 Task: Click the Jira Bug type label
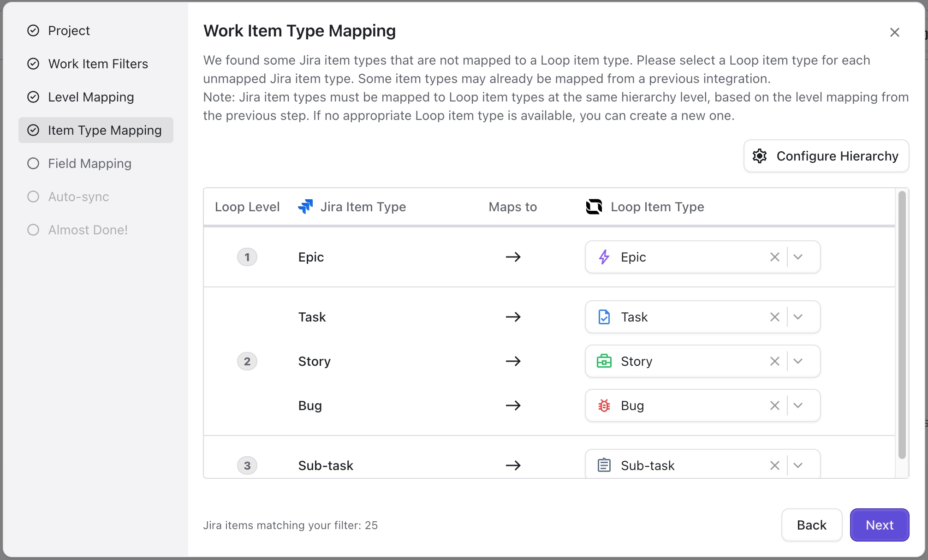click(x=310, y=405)
